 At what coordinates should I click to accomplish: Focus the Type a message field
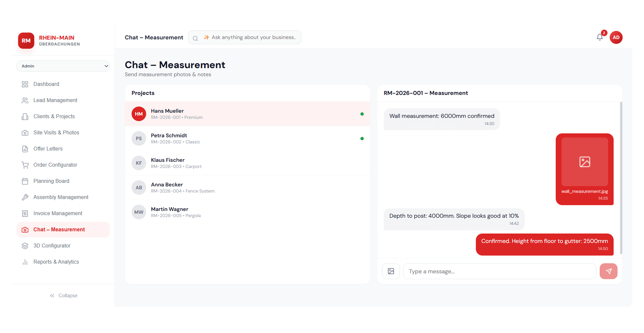pos(499,271)
